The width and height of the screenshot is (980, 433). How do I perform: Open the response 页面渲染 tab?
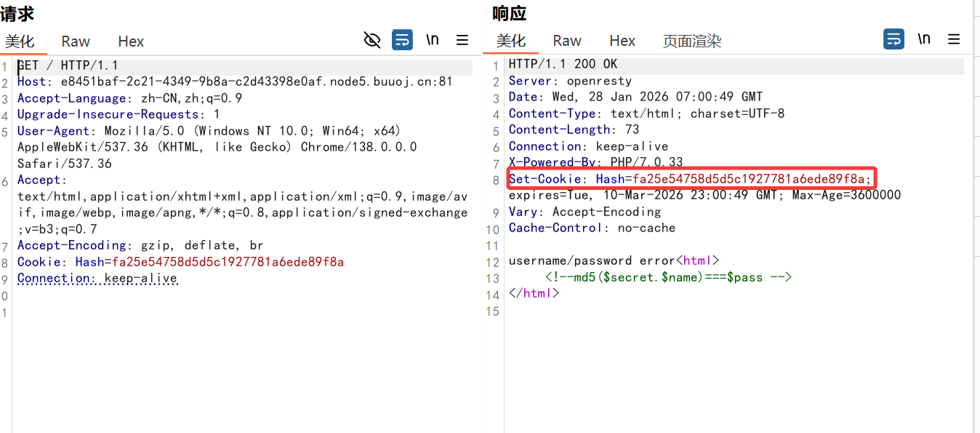(x=691, y=41)
